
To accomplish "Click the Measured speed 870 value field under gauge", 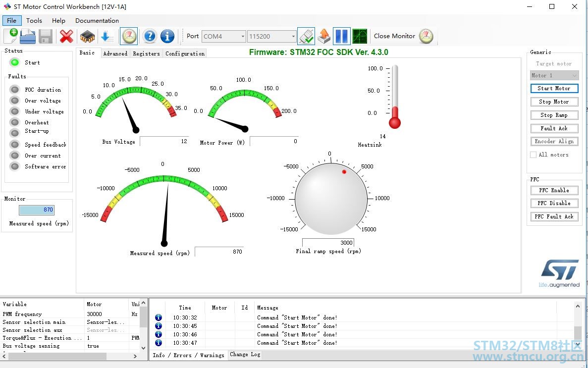I will 219,251.
